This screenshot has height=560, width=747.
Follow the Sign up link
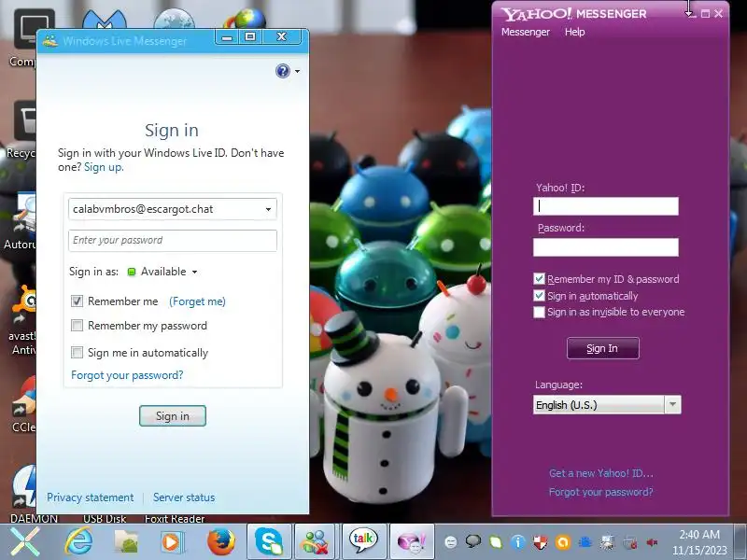[103, 167]
